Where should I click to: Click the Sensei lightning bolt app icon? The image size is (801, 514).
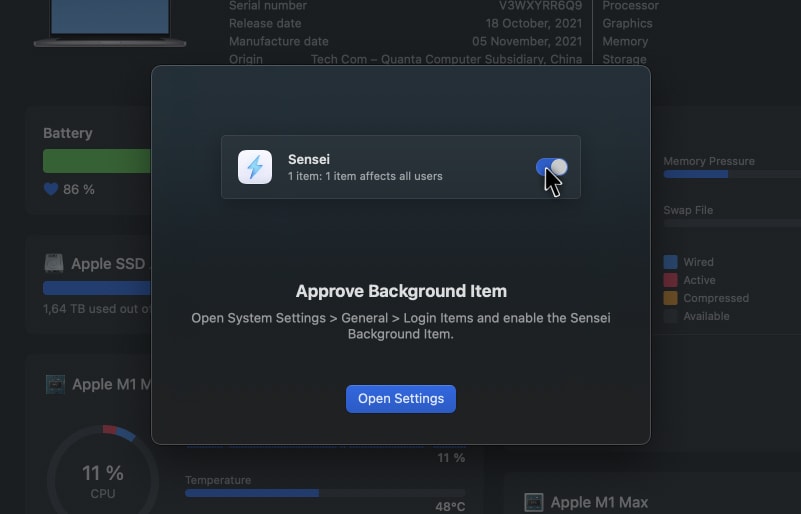coord(255,167)
